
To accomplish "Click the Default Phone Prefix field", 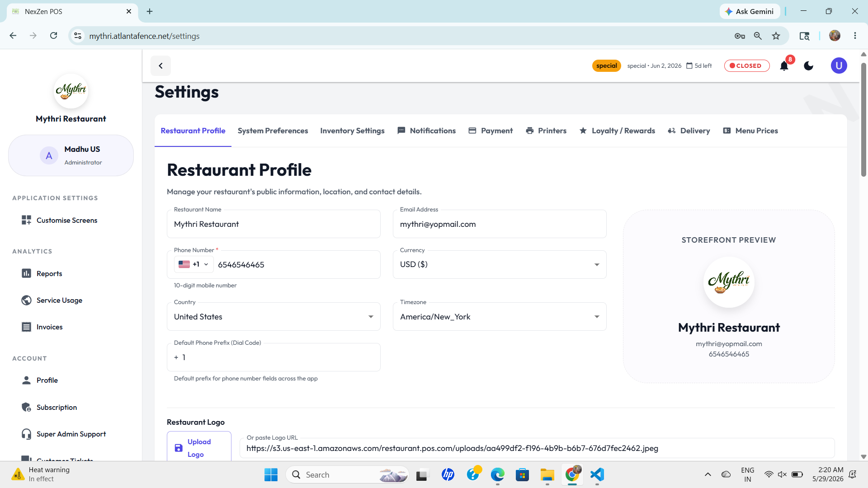I will click(274, 358).
